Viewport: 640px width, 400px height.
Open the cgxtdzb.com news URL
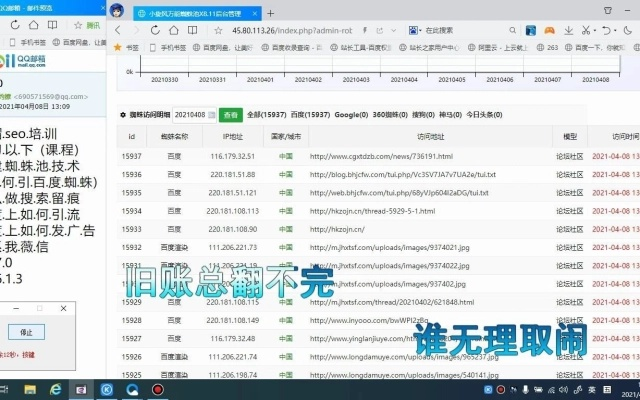coord(381,156)
